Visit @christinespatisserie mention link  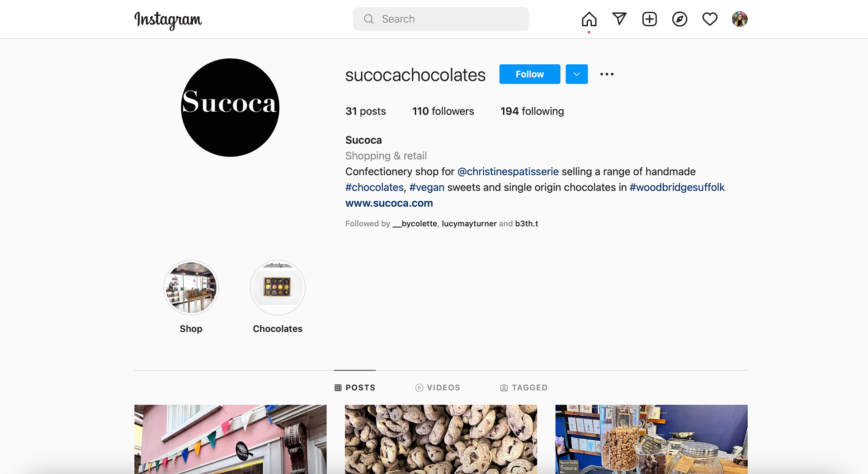click(x=508, y=171)
